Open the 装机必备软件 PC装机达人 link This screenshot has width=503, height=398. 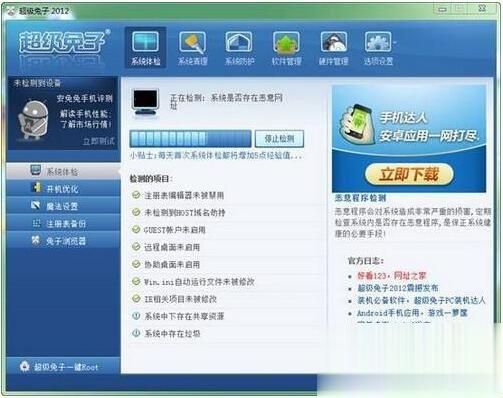(x=421, y=300)
